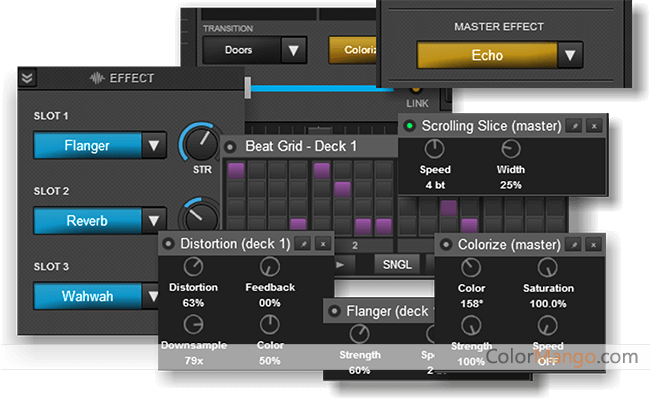The height and width of the screenshot is (399, 650).
Task: Enable the Colorize (master) effect toggle
Action: [446, 244]
